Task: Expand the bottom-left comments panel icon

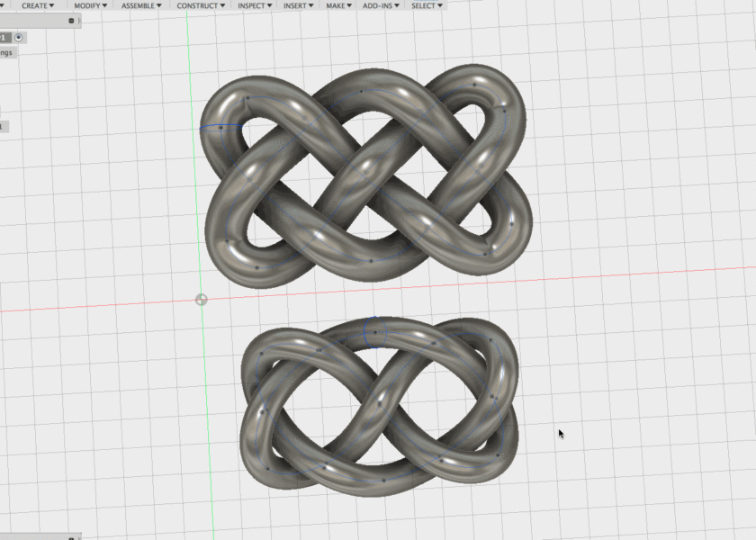Action: [x=70, y=536]
